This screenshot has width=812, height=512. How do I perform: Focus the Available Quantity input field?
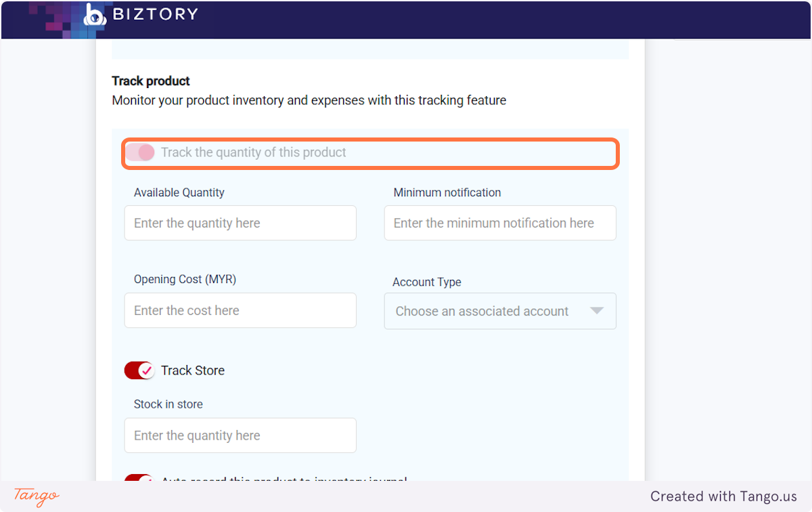(240, 223)
